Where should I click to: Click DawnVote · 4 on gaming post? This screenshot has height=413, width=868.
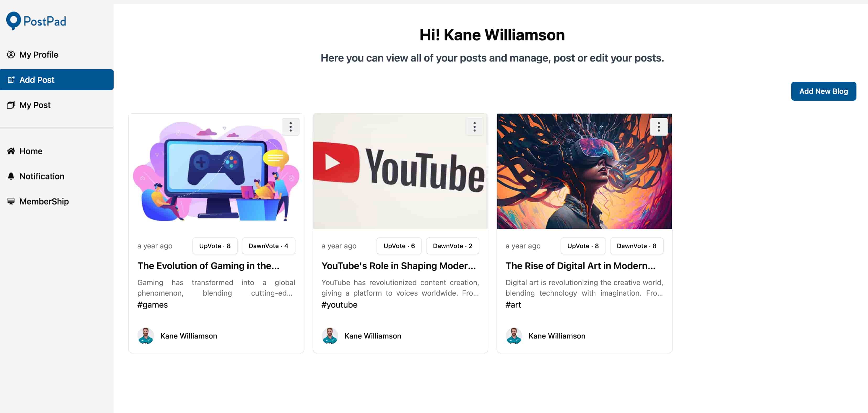[268, 246]
